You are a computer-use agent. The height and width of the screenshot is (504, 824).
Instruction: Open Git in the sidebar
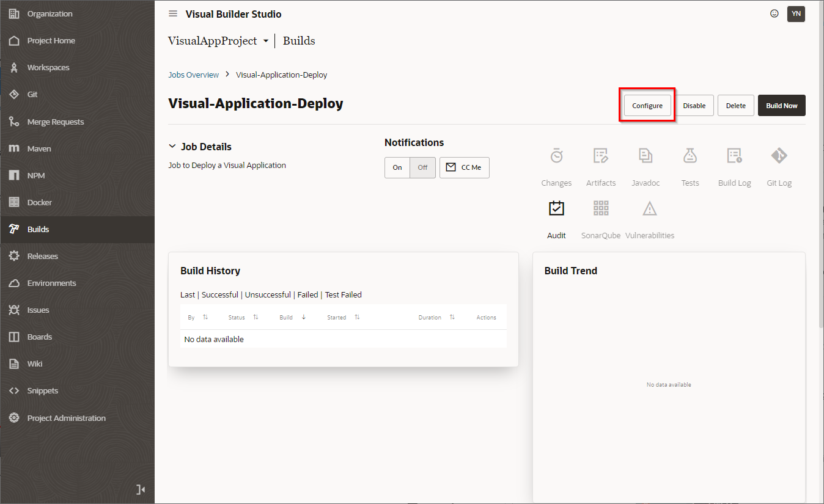[x=32, y=95]
